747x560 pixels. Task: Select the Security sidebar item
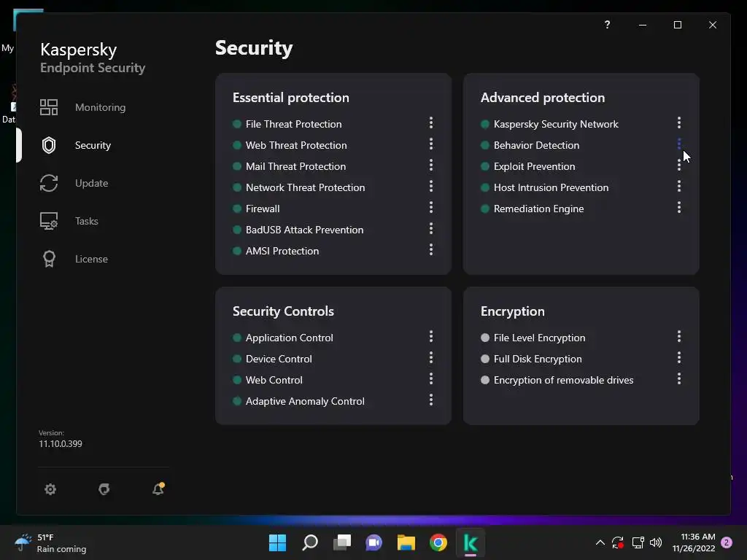(93, 145)
